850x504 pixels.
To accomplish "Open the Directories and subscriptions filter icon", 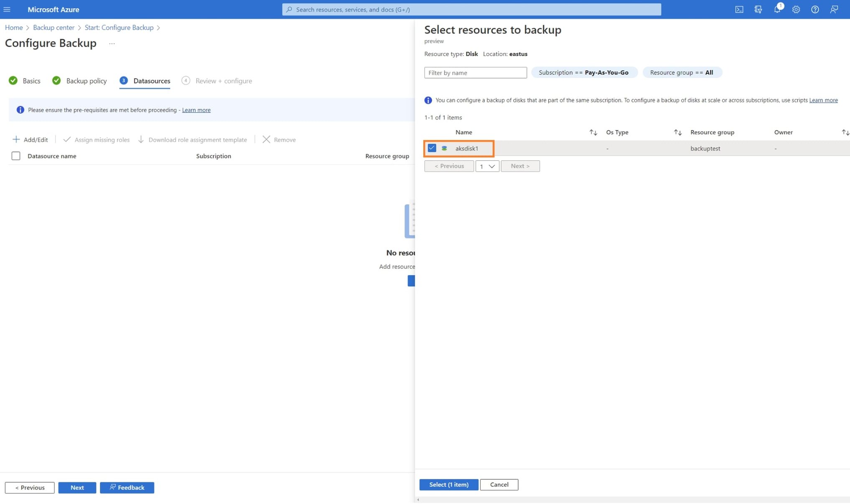I will tap(758, 9).
